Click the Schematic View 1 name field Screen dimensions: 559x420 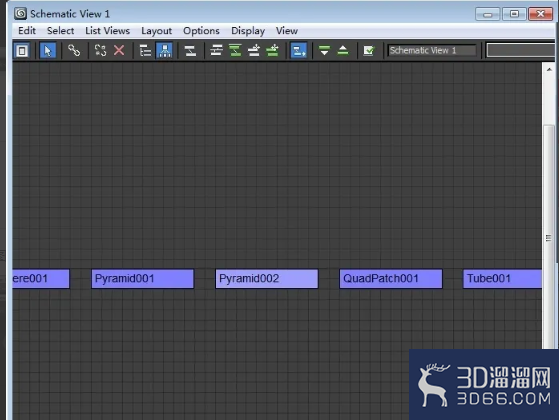tap(432, 51)
